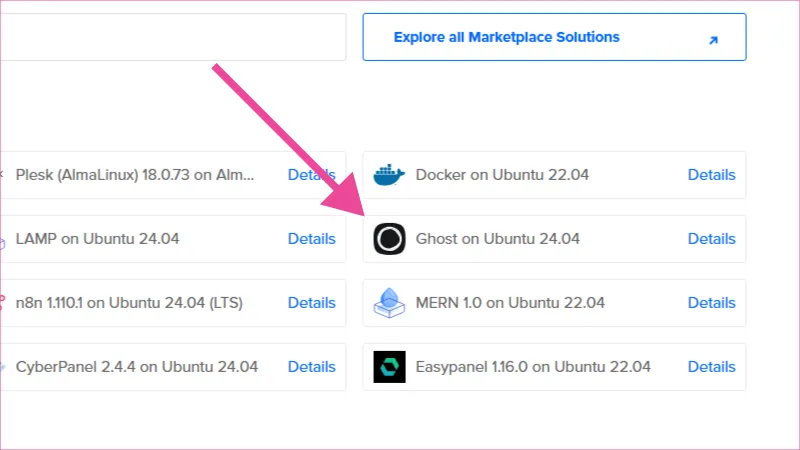Open Explore all Marketplace Solutions
Image resolution: width=800 pixels, height=450 pixels.
click(555, 37)
